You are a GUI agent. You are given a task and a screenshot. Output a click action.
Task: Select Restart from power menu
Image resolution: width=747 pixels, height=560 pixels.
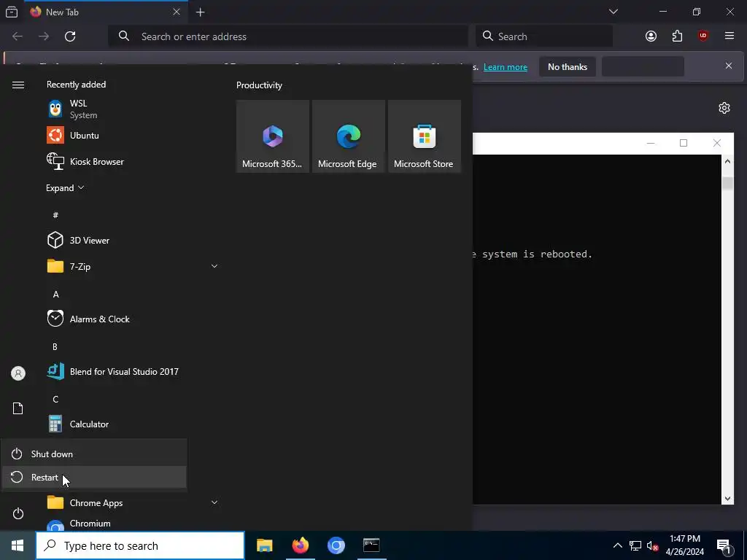click(94, 477)
